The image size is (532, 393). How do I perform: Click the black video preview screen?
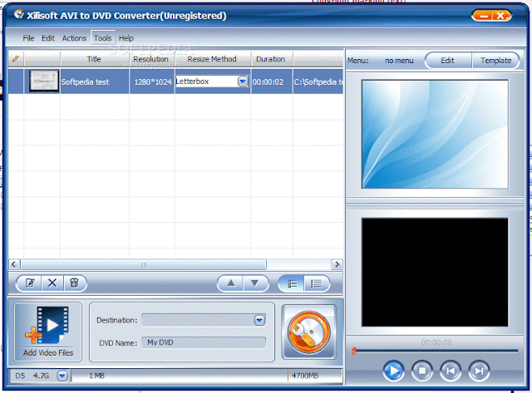pos(435,273)
